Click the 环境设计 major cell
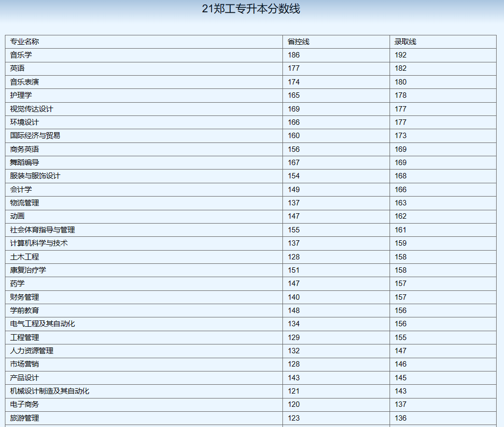The height and width of the screenshot is (427, 504). 144,122
